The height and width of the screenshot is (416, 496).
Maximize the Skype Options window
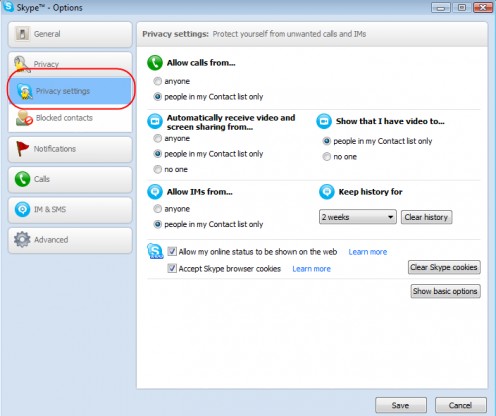[x=462, y=7]
